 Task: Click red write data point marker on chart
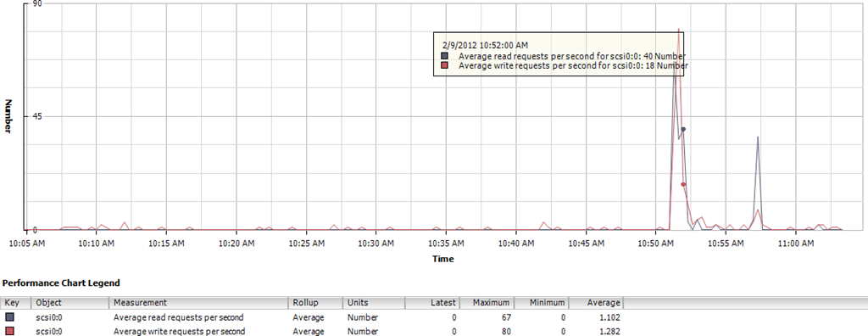tap(684, 185)
